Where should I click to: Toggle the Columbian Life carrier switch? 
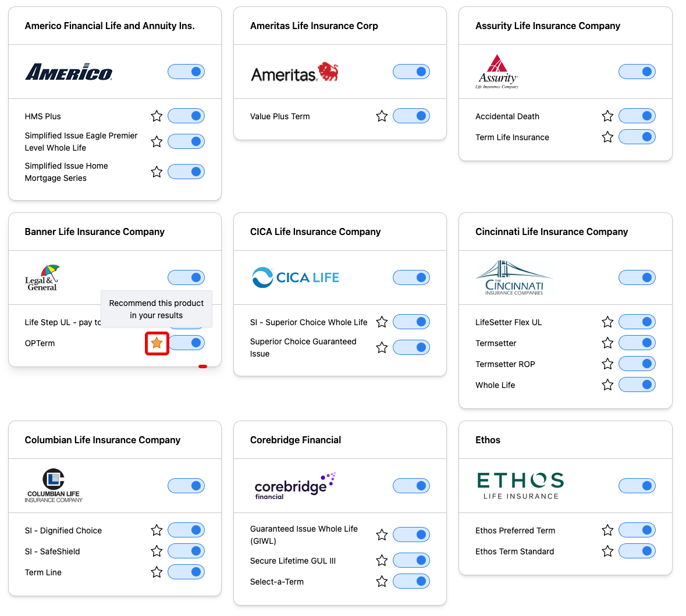coord(186,486)
